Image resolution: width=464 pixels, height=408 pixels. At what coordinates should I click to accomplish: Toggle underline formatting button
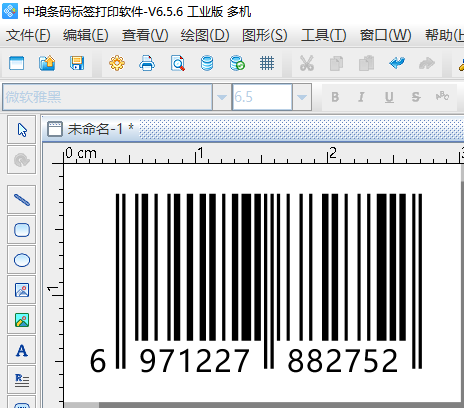click(389, 97)
